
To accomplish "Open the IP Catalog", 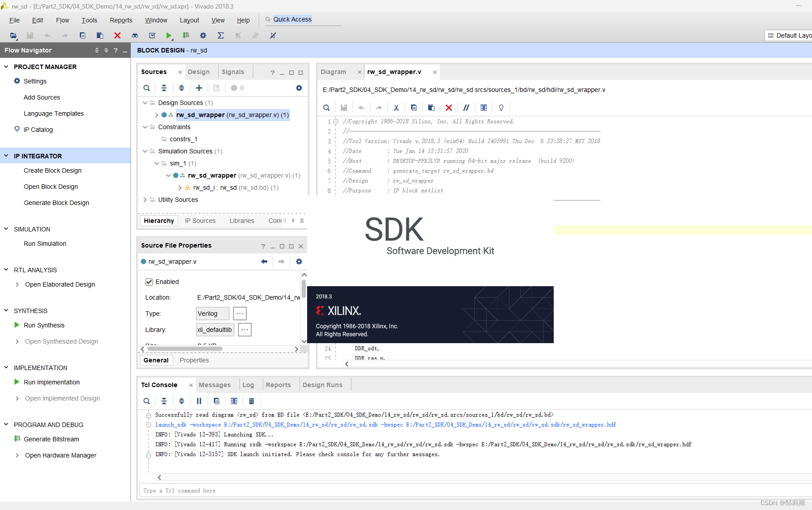I will click(x=38, y=130).
